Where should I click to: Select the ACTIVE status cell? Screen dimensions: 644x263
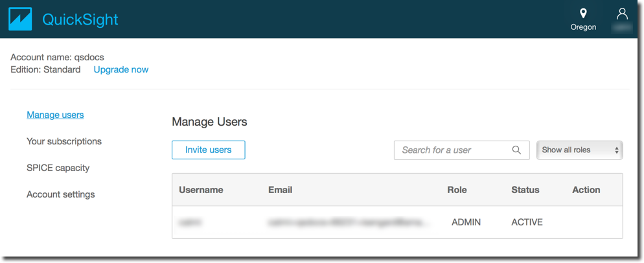pyautogui.click(x=527, y=222)
